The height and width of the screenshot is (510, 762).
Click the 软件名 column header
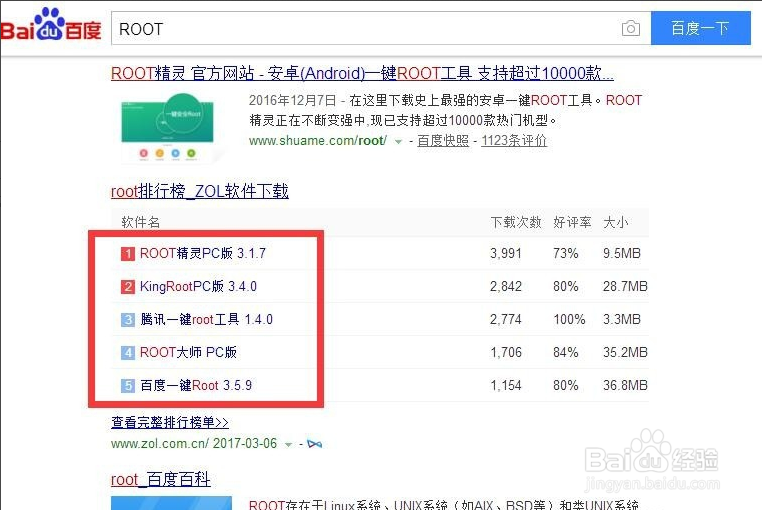[140, 222]
